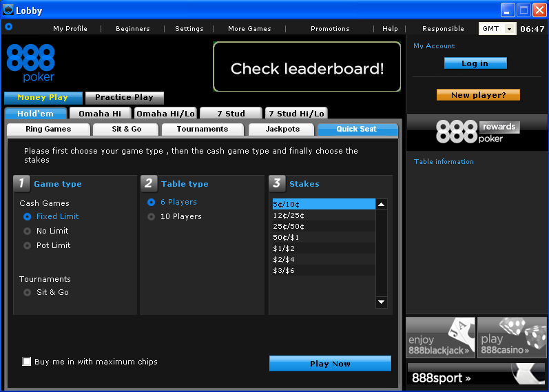This screenshot has width=549, height=392.
Task: Select the Sit & Go tournament radio
Action: [x=27, y=292]
